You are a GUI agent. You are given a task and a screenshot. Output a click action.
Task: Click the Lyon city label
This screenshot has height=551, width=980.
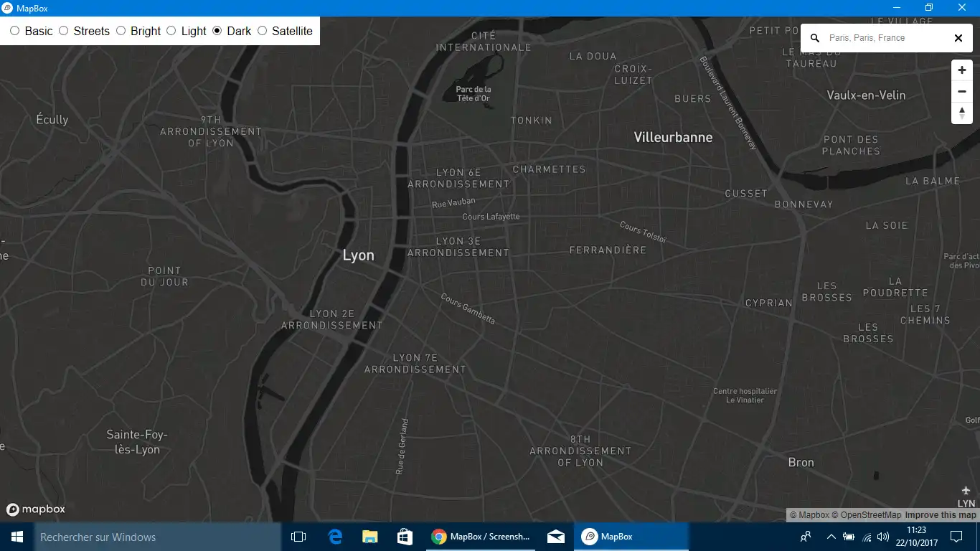coord(359,255)
